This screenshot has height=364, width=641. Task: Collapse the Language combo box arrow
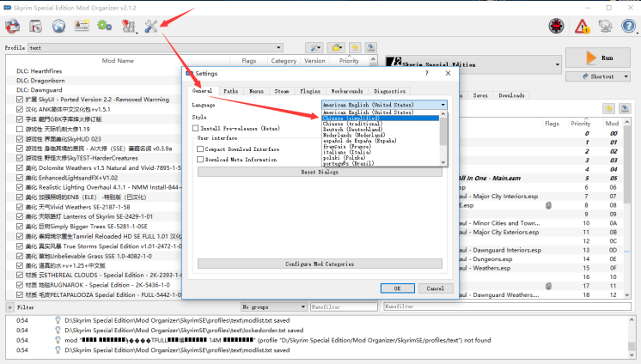coord(443,105)
